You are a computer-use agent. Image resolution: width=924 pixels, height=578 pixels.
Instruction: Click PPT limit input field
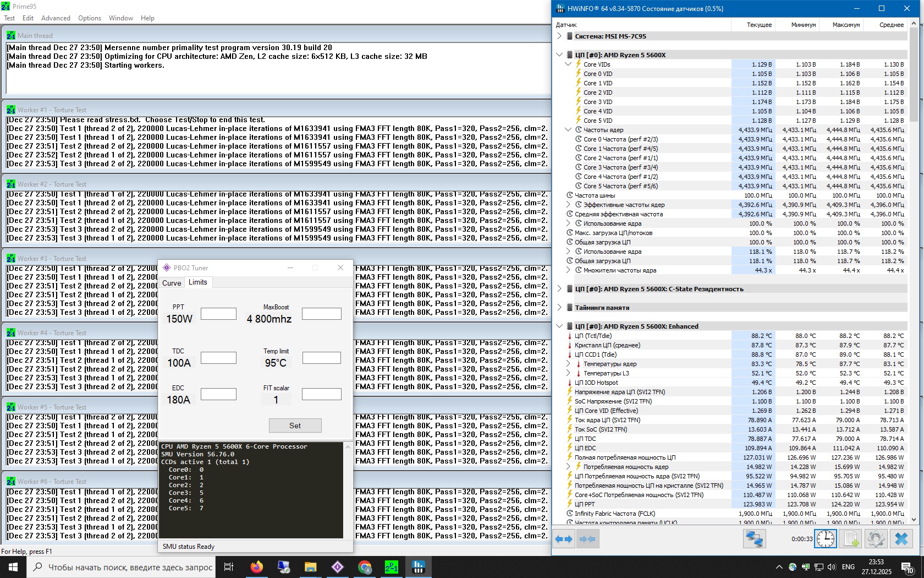click(218, 314)
